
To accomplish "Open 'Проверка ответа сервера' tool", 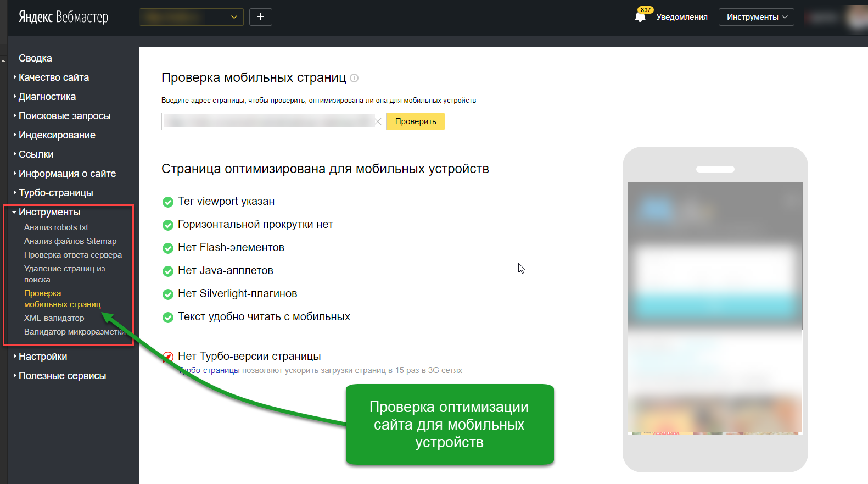I will [x=73, y=255].
